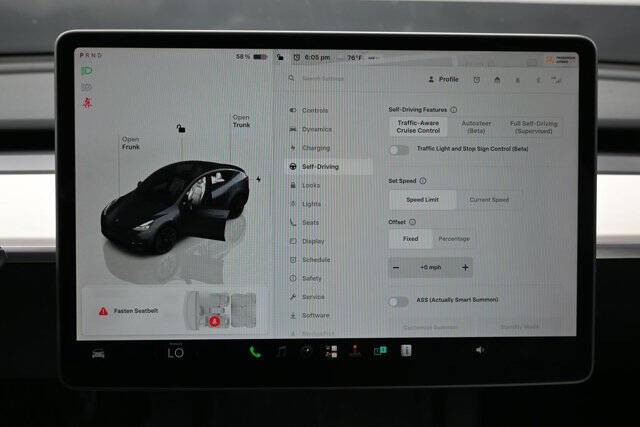Open the owner's manual icon
This screenshot has width=640, height=427.
pos(406,351)
